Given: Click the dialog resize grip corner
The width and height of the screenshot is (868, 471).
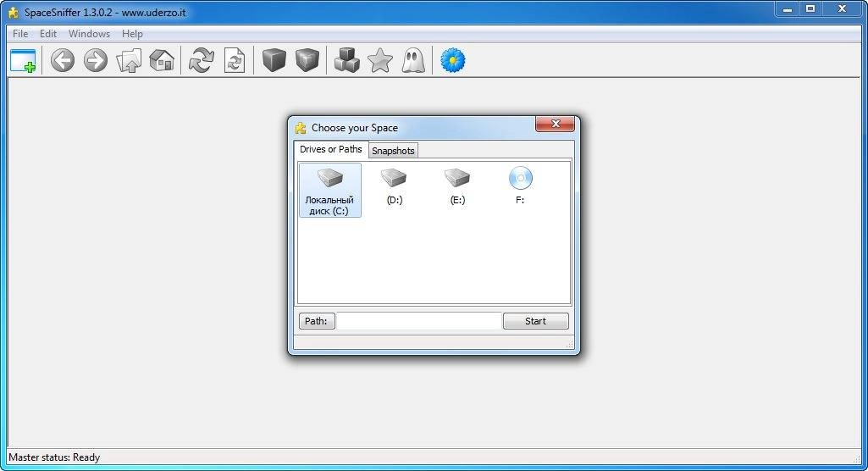Looking at the screenshot, I should 570,344.
